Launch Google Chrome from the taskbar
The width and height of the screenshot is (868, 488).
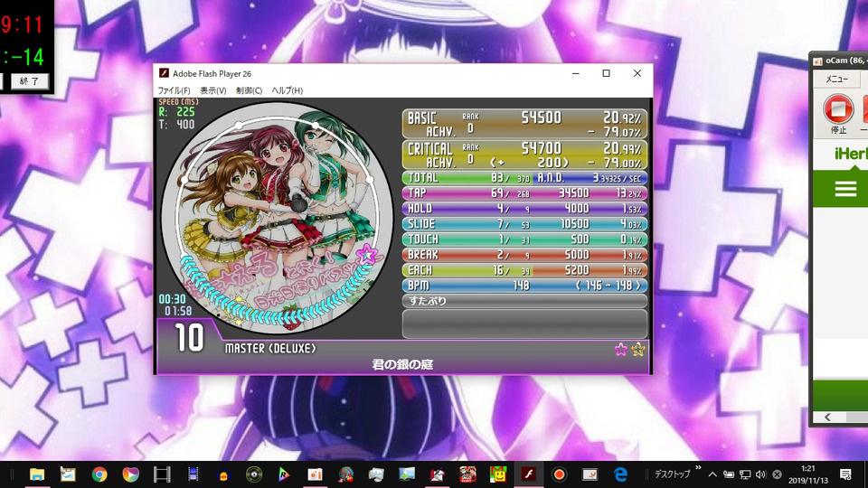click(99, 474)
